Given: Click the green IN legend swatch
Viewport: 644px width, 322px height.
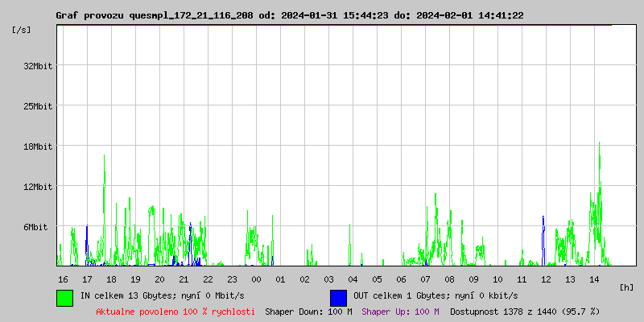Looking at the screenshot, I should [64, 297].
